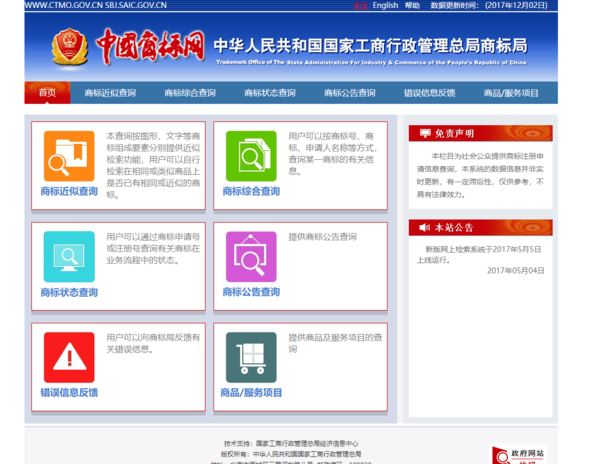Click the 商品/服务项目 blue card title link
The height and width of the screenshot is (464, 600).
pos(251,392)
